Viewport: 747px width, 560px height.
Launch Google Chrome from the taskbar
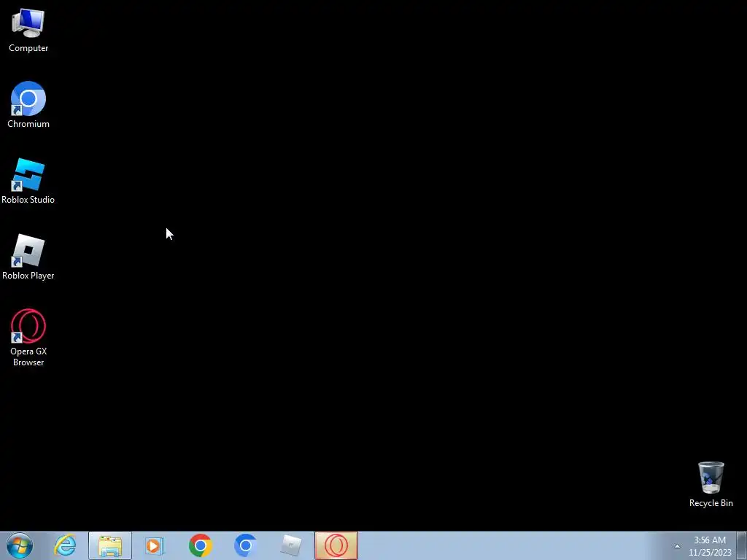200,545
